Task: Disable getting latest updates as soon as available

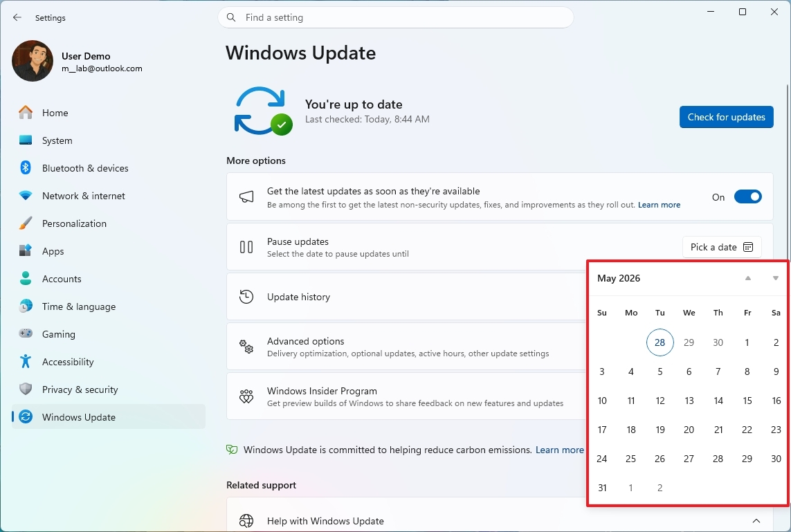Action: click(x=747, y=196)
